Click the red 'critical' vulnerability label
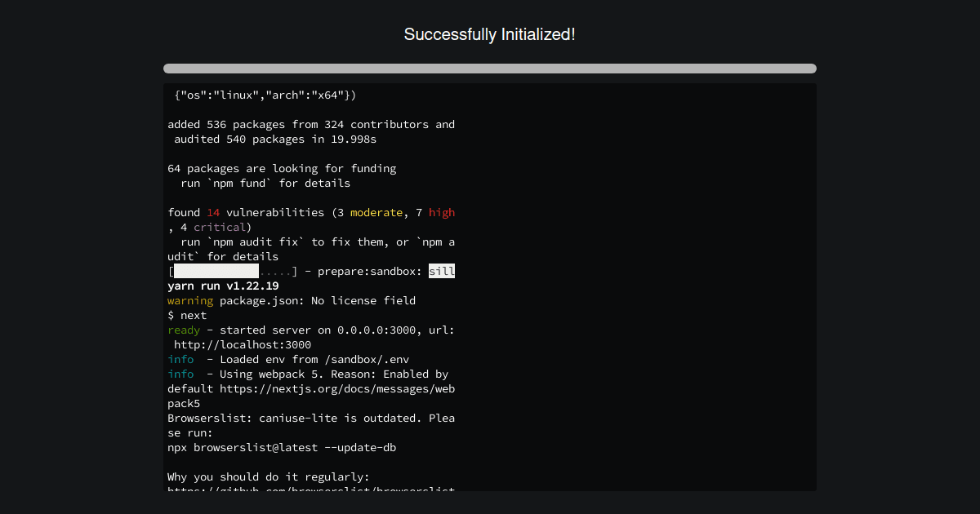 (220, 227)
